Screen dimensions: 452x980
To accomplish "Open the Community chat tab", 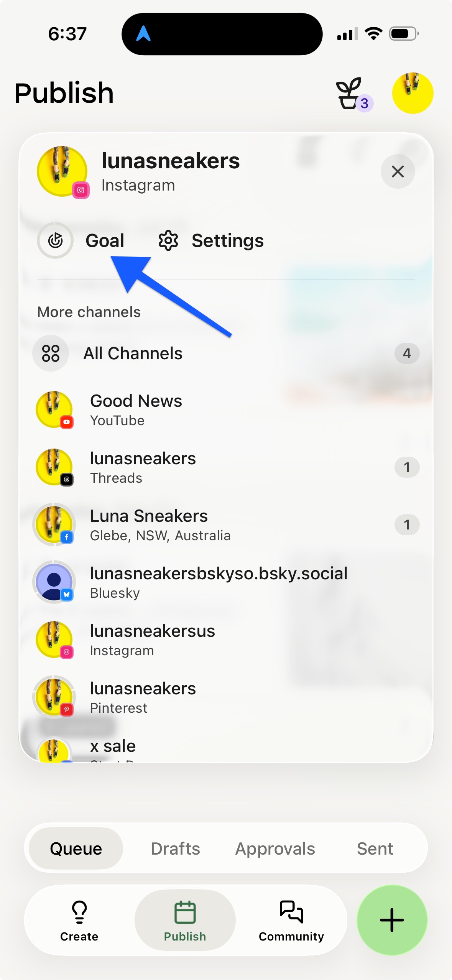I will (291, 921).
